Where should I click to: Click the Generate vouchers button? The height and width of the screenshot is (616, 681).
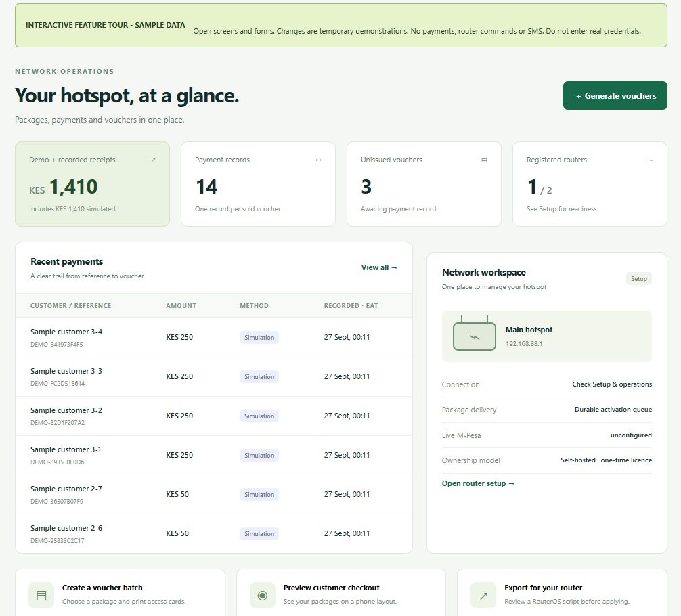615,95
